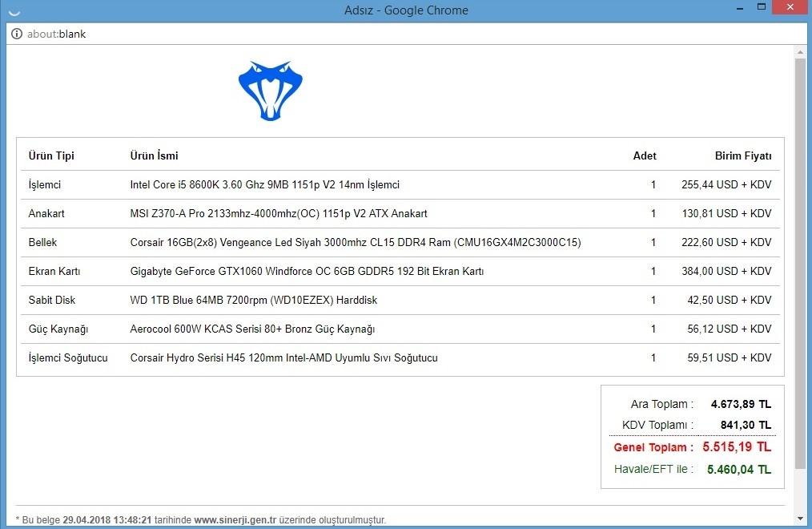
Task: Select the Intel Core i5 8600K product name
Action: coord(264,185)
